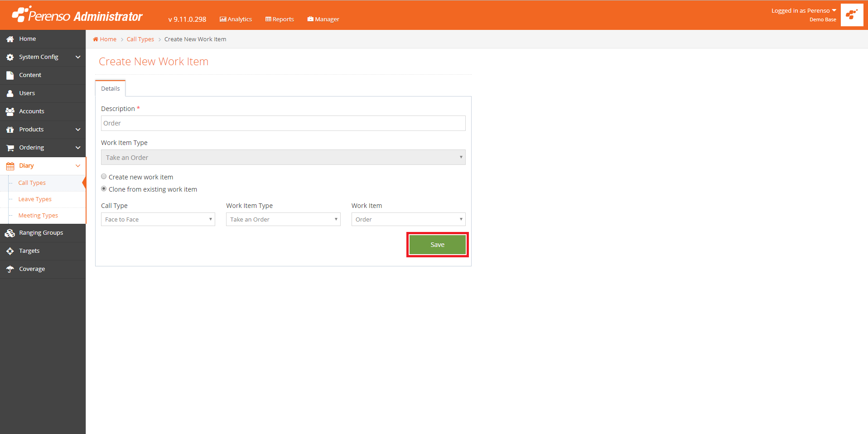
Task: Click 'Demo Base' text in header
Action: click(823, 19)
